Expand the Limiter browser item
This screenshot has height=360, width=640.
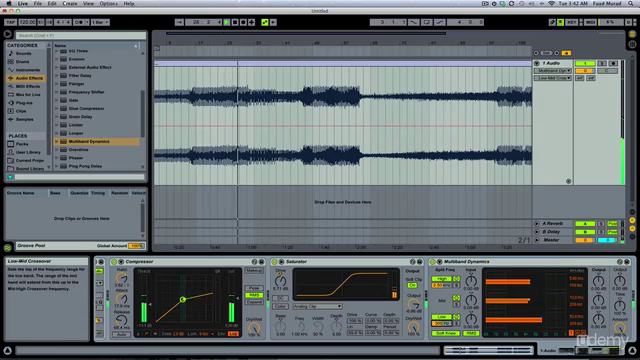click(x=57, y=125)
